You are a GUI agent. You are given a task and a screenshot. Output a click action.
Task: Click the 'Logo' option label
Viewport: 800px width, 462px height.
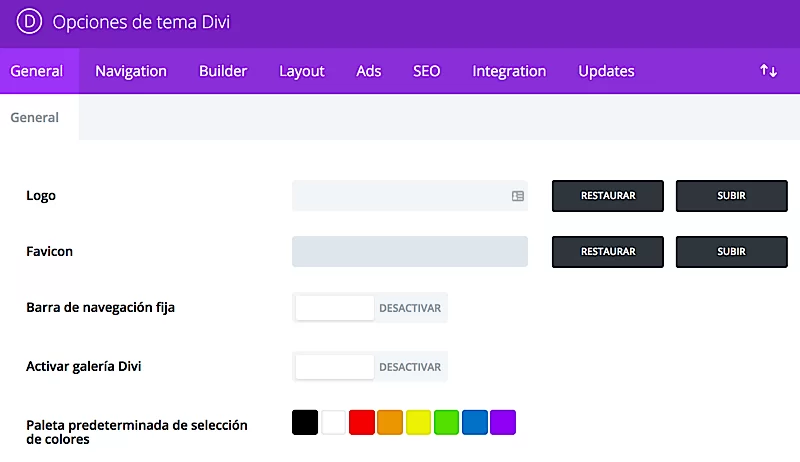[41, 196]
